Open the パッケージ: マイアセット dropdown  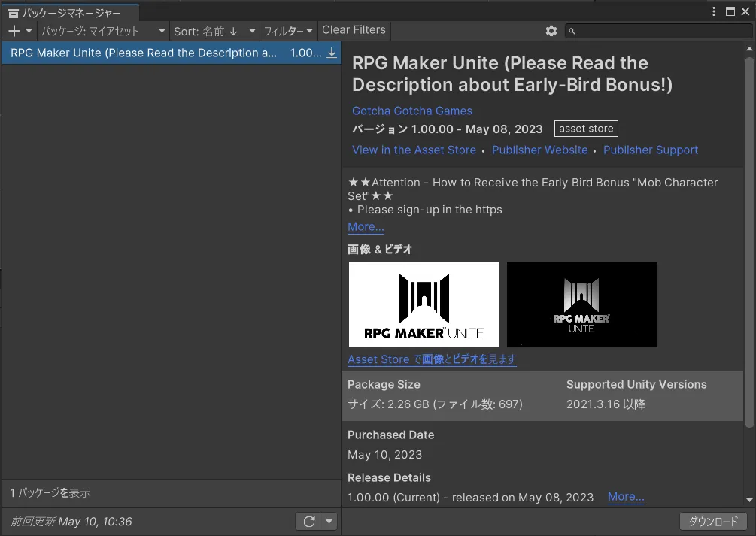103,31
